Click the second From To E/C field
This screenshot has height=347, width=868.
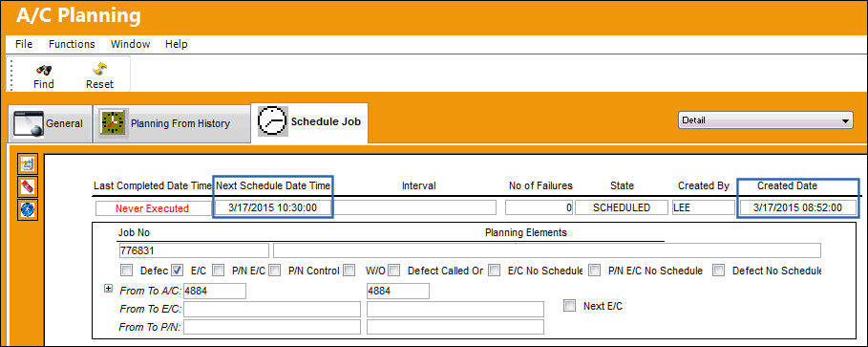click(x=455, y=310)
